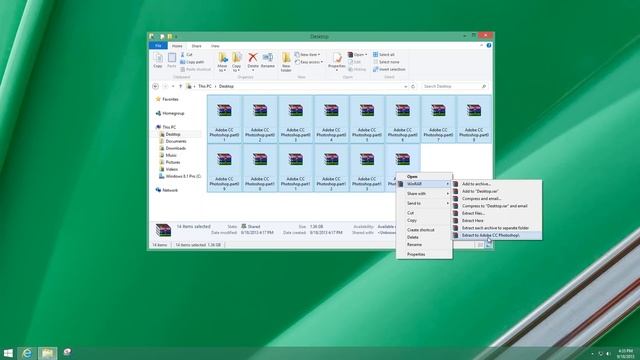Switch to details view via status bar icon
This screenshot has height=360, width=640.
[480, 245]
